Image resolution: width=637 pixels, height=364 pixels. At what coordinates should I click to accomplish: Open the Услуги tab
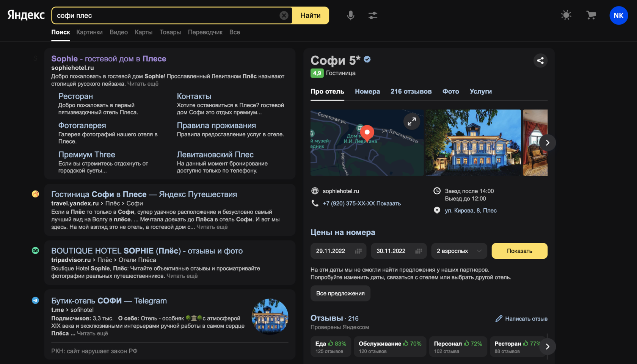point(480,91)
